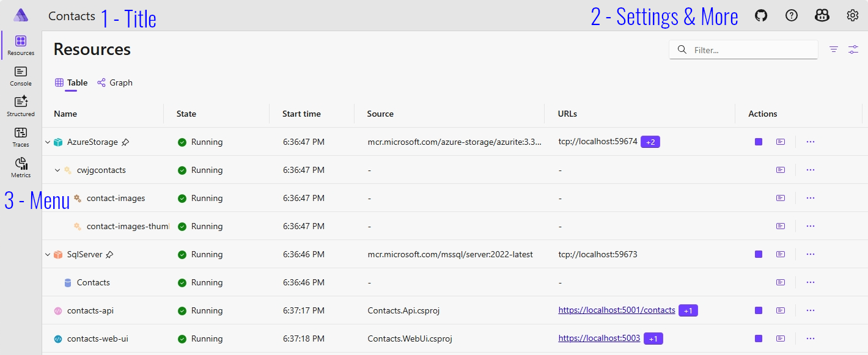Image resolution: width=868 pixels, height=355 pixels.
Task: Sort by the Source column header
Action: [x=380, y=114]
